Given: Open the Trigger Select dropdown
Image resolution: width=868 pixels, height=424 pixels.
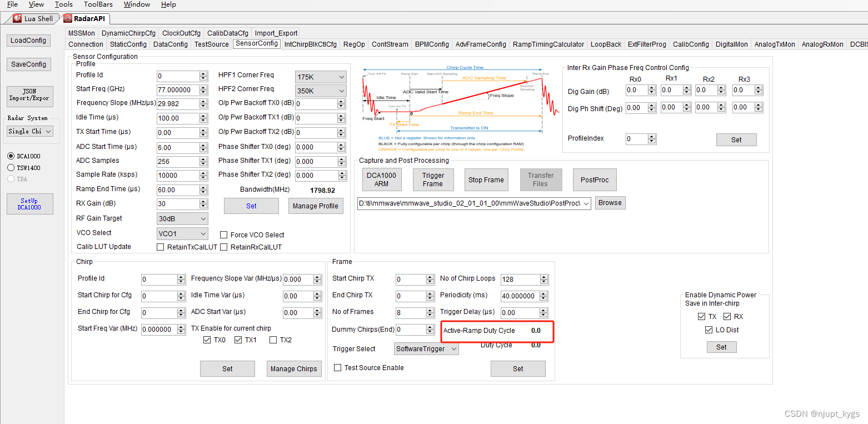Looking at the screenshot, I should pyautogui.click(x=426, y=349).
